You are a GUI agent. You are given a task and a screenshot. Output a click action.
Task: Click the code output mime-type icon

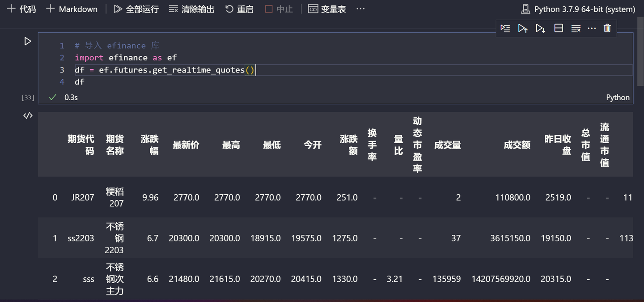click(x=28, y=115)
